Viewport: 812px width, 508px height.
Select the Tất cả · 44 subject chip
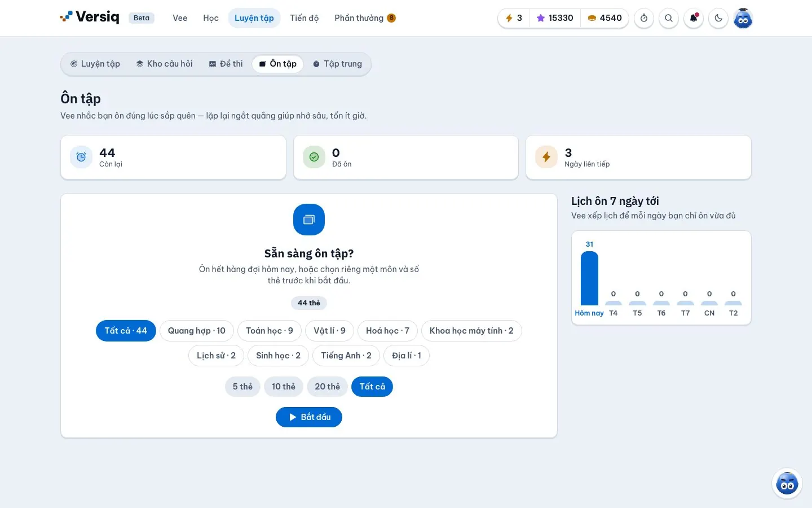(126, 331)
